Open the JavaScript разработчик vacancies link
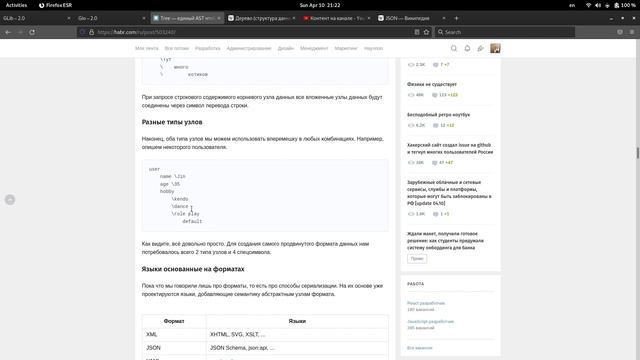Image resolution: width=640 pixels, height=360 pixels. click(430, 322)
